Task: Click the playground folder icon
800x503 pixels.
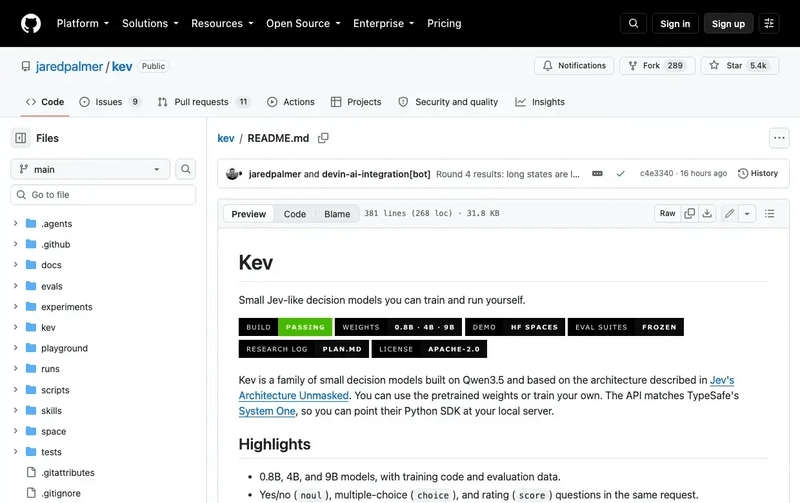Action: 31,348
